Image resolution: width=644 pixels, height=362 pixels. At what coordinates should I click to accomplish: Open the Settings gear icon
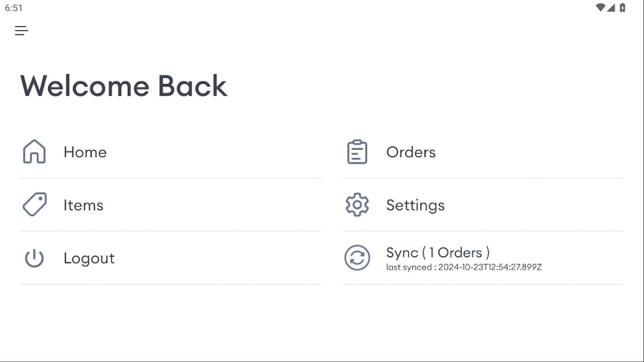[x=357, y=205]
